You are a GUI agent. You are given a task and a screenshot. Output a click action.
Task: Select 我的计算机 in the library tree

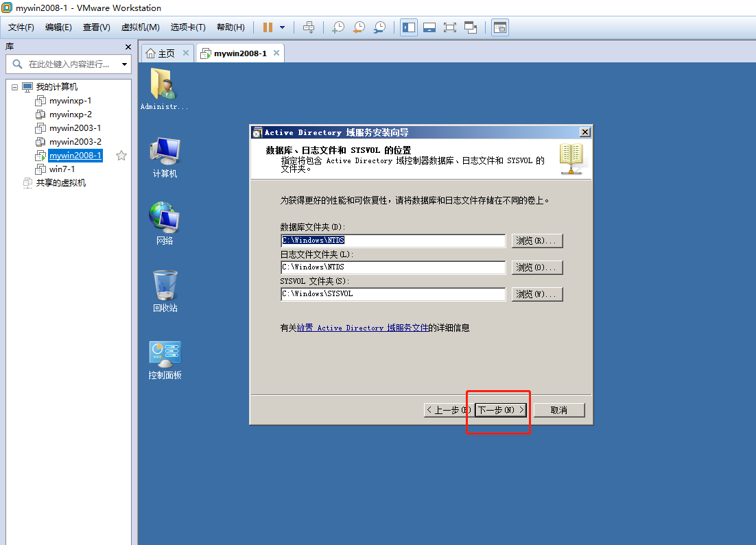(x=57, y=87)
